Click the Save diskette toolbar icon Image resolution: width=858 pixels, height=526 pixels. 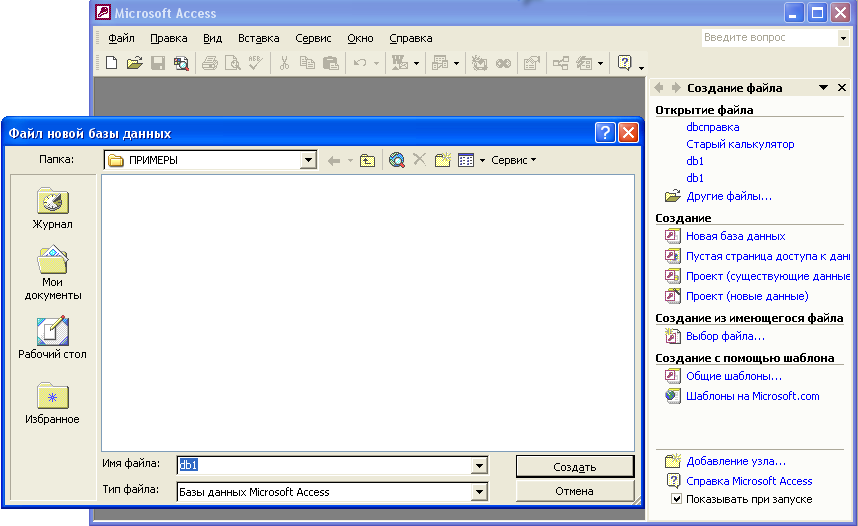[x=158, y=63]
